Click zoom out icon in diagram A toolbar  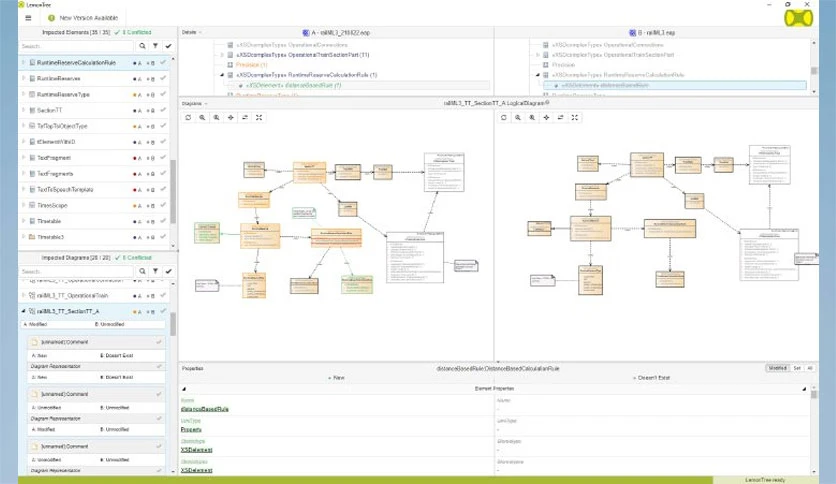(216, 117)
